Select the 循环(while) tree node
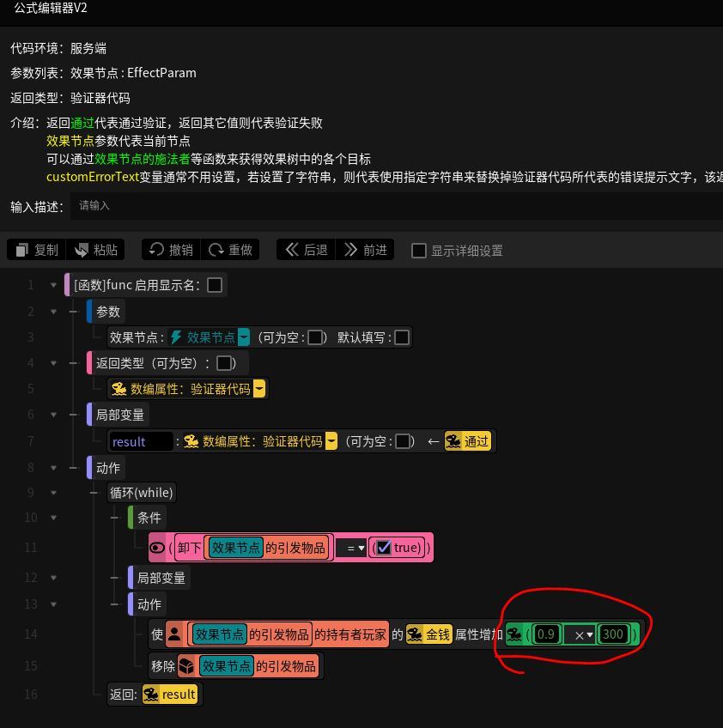 [141, 492]
